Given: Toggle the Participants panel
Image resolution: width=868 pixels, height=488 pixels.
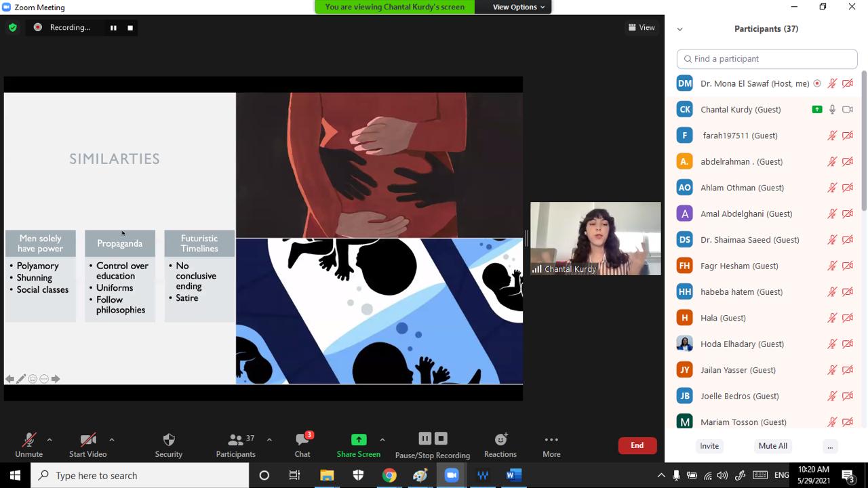Looking at the screenshot, I should (x=236, y=445).
